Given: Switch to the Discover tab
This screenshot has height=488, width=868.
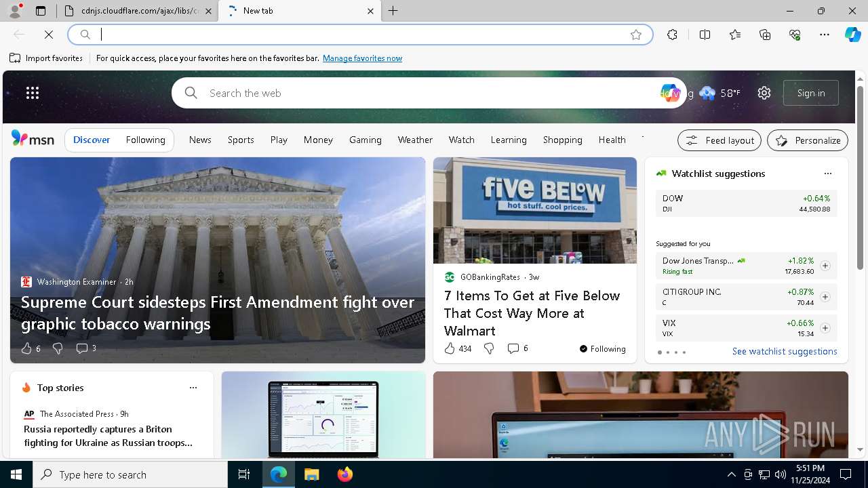Looking at the screenshot, I should pos(92,140).
